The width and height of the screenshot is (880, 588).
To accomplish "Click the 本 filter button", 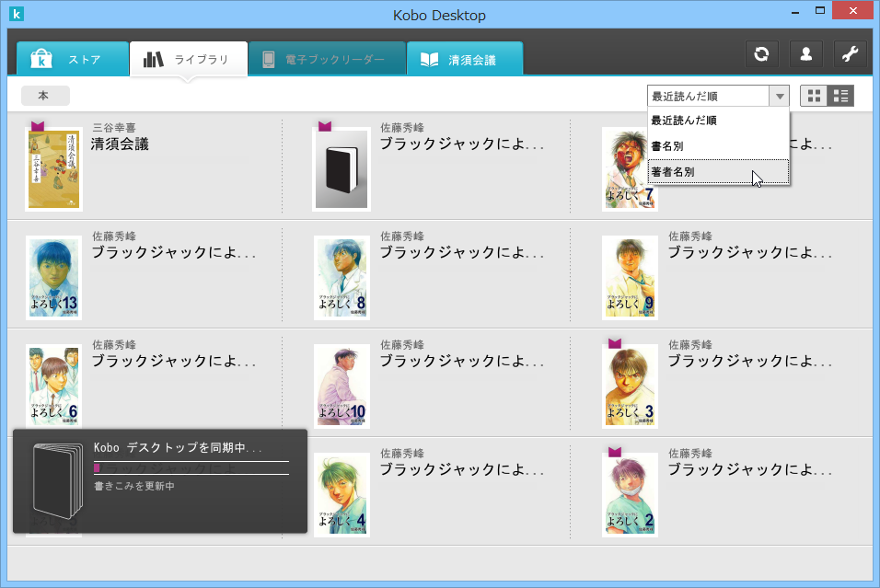I will point(45,96).
